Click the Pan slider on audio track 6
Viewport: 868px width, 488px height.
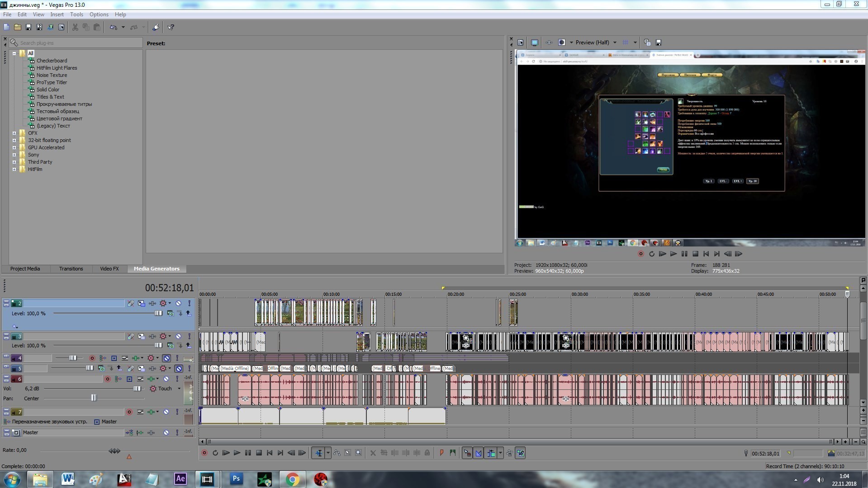(94, 398)
